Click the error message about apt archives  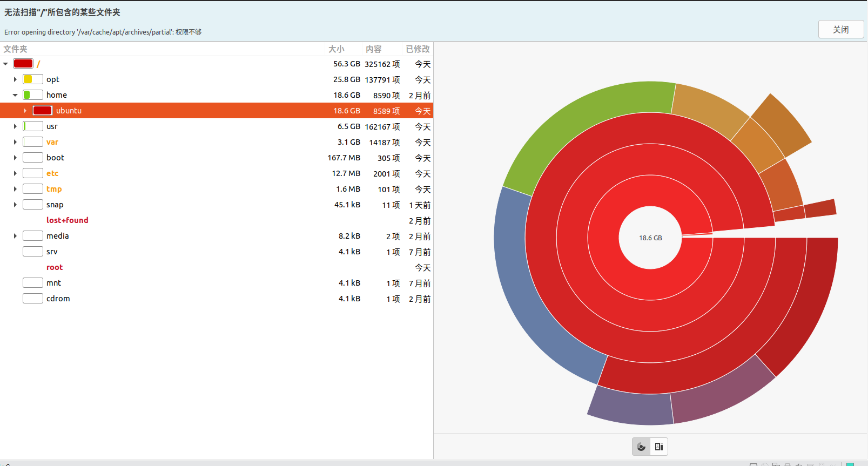click(x=103, y=32)
